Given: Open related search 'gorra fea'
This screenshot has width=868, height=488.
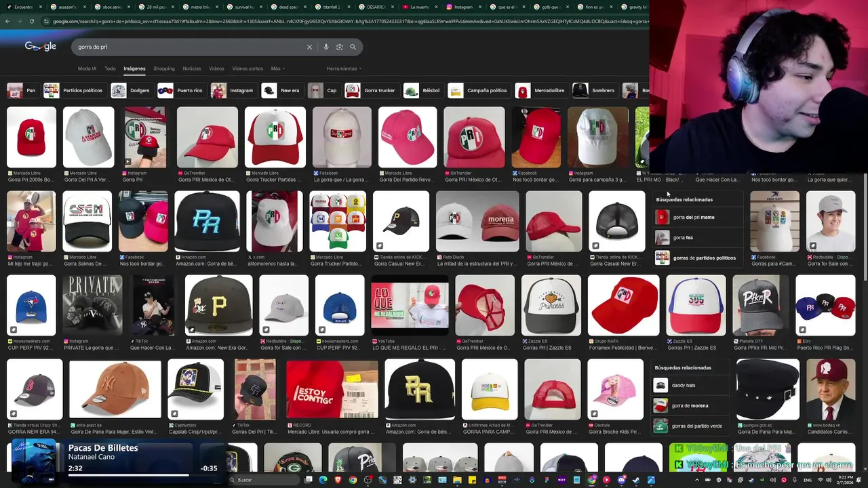Looking at the screenshot, I should pos(697,238).
